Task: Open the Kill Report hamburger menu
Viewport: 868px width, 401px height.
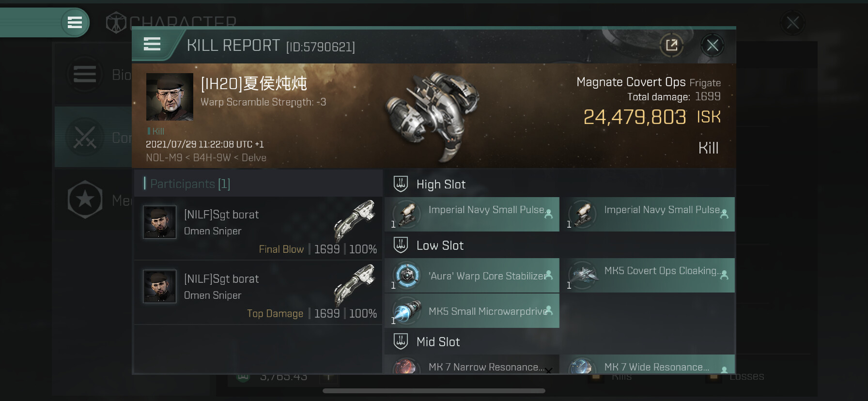Action: pos(152,44)
